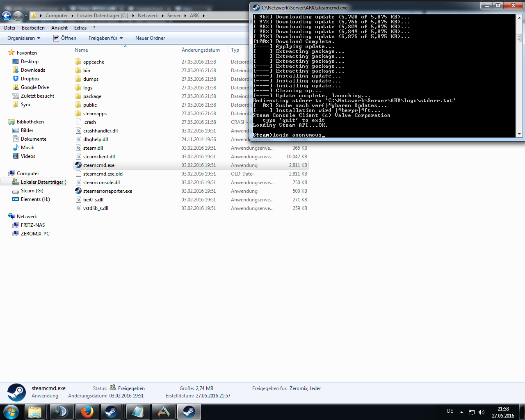The width and height of the screenshot is (525, 420).
Task: Select the crashhandler.dll file icon
Action: coord(78,131)
